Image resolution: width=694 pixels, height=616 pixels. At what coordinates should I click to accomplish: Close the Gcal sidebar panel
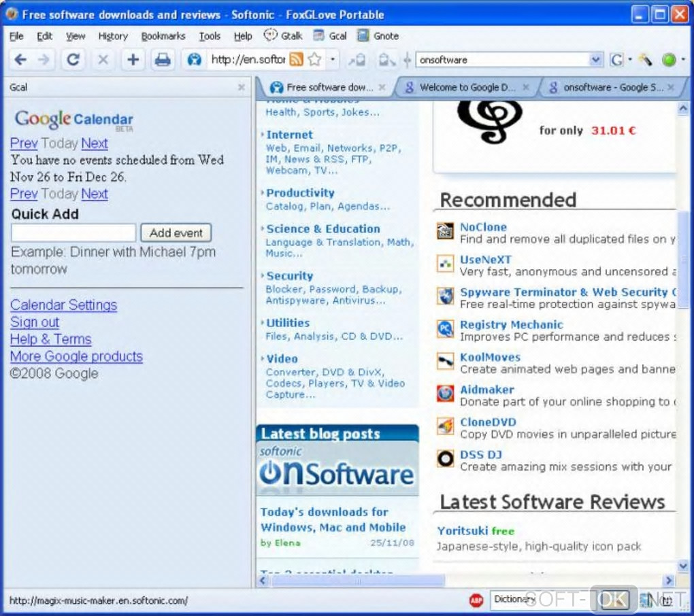pyautogui.click(x=242, y=87)
